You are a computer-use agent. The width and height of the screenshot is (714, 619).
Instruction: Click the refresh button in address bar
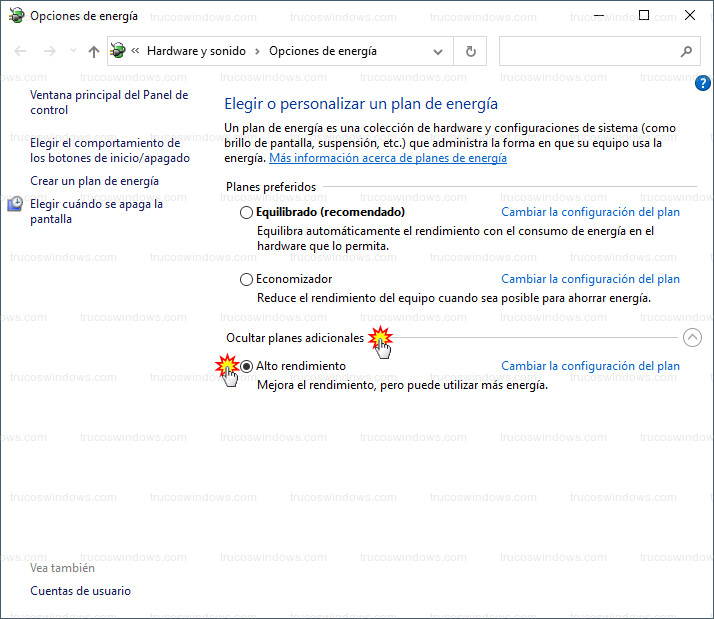click(x=471, y=51)
